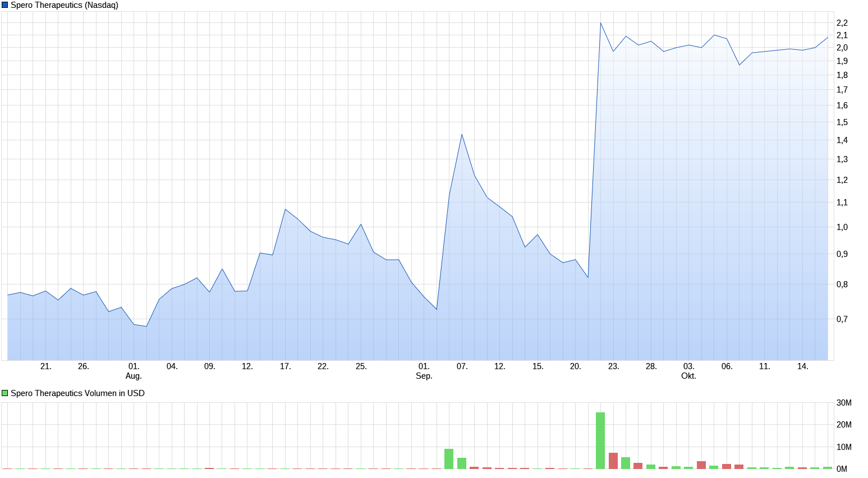Click the last green volume bar on the right
Screen dimensions: 868x478
coord(829,467)
